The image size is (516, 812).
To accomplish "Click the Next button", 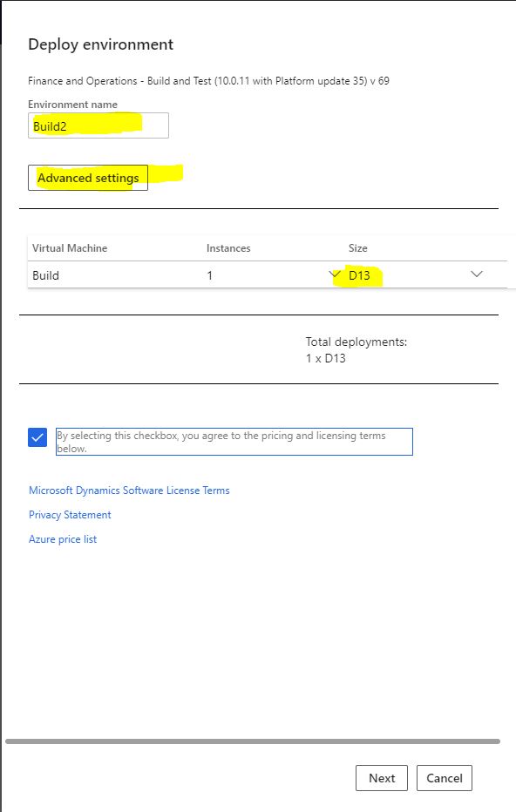I will pos(382,778).
